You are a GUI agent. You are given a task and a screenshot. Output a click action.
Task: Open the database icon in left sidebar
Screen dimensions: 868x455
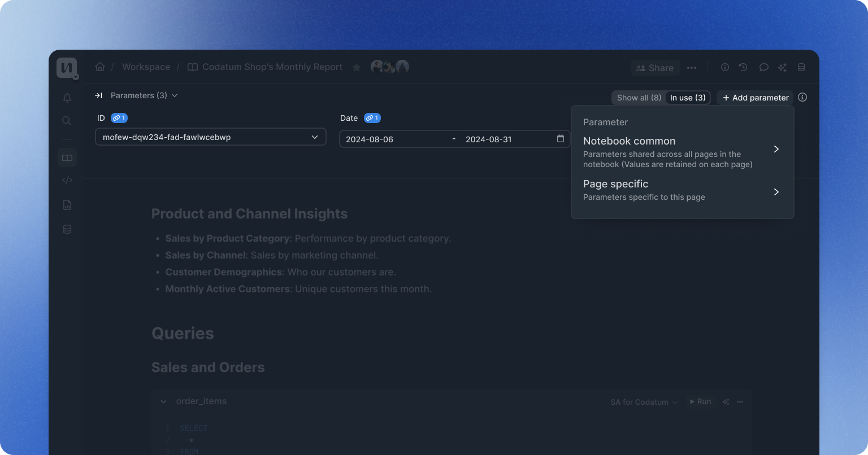(67, 230)
